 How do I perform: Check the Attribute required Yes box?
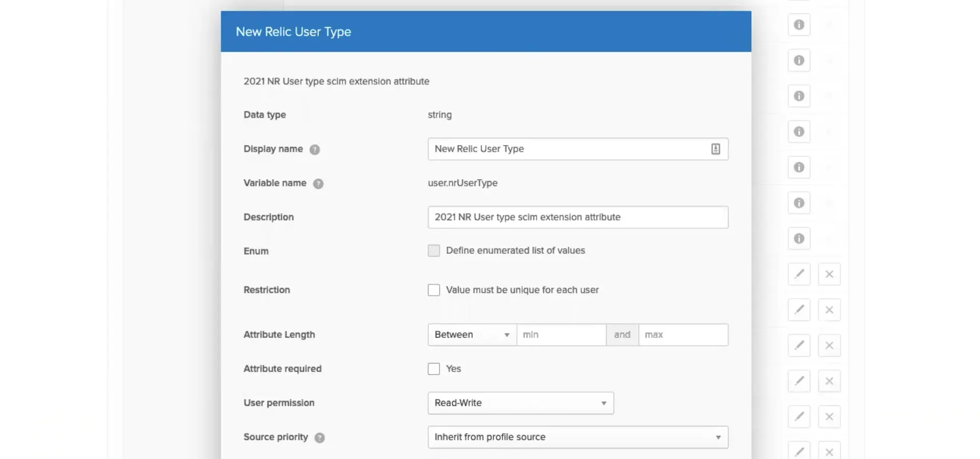434,369
